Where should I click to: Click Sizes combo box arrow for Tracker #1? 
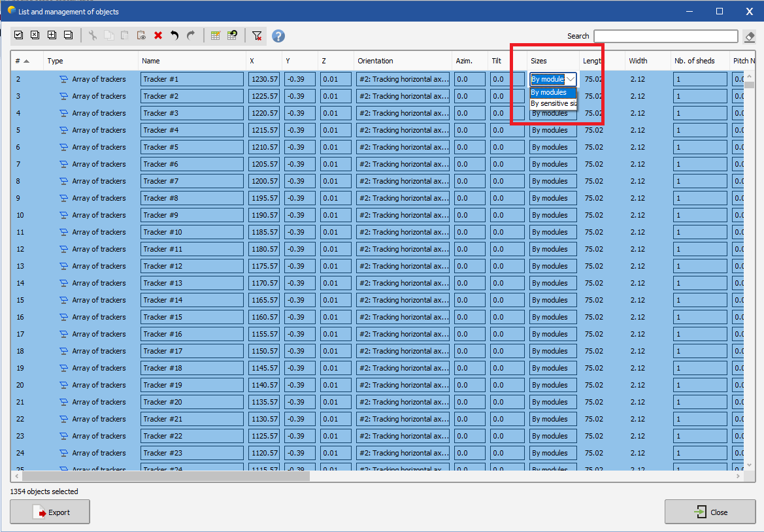tap(571, 79)
